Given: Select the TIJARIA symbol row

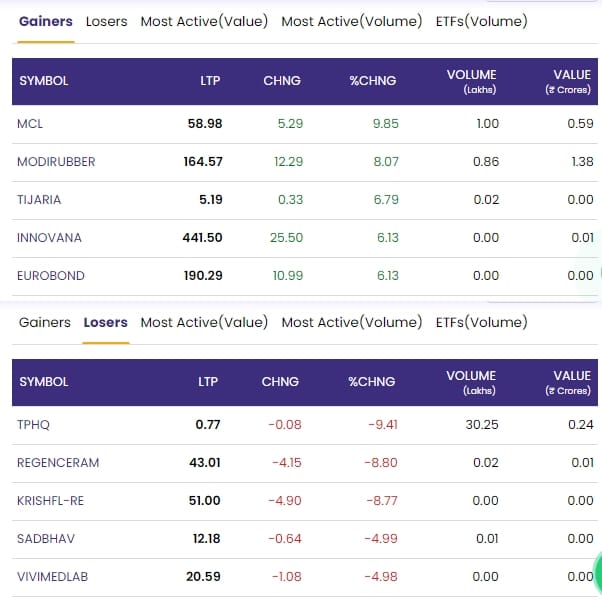Looking at the screenshot, I should click(40, 199).
